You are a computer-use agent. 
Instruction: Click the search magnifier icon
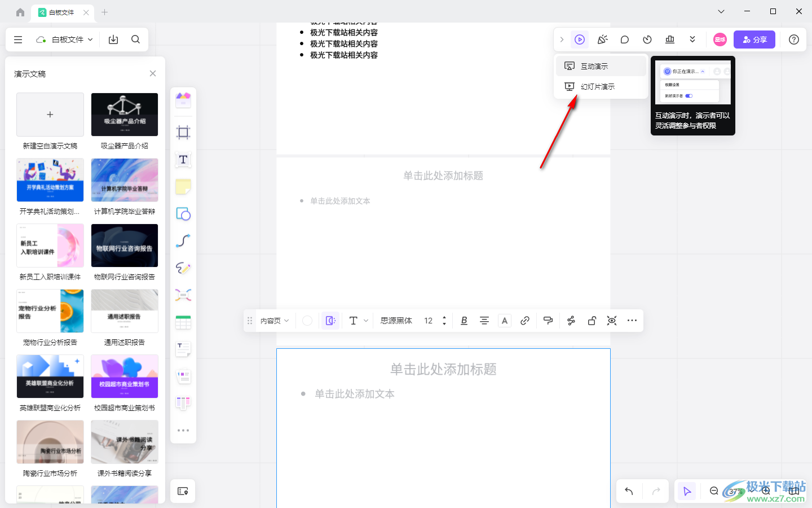pyautogui.click(x=136, y=40)
